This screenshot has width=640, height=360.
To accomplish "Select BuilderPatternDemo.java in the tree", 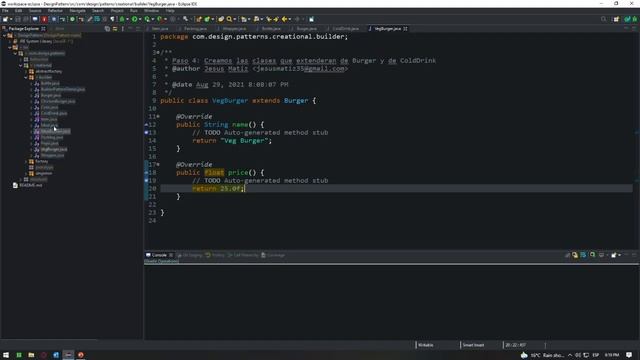I will (63, 89).
